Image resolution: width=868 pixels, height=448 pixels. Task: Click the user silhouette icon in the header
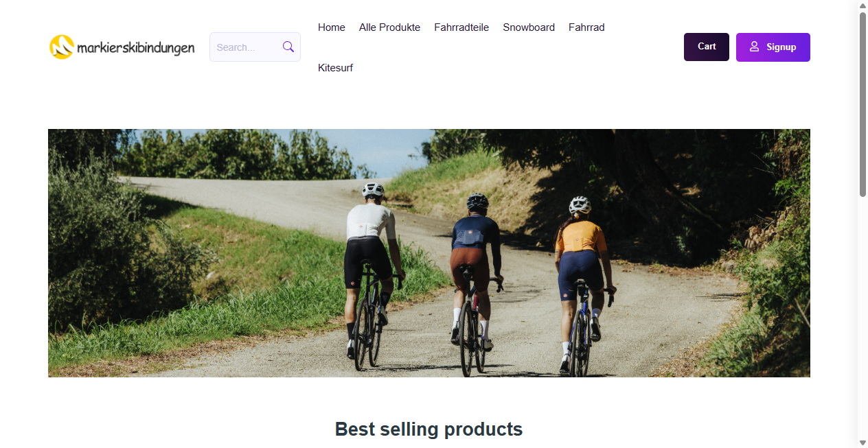pyautogui.click(x=754, y=47)
